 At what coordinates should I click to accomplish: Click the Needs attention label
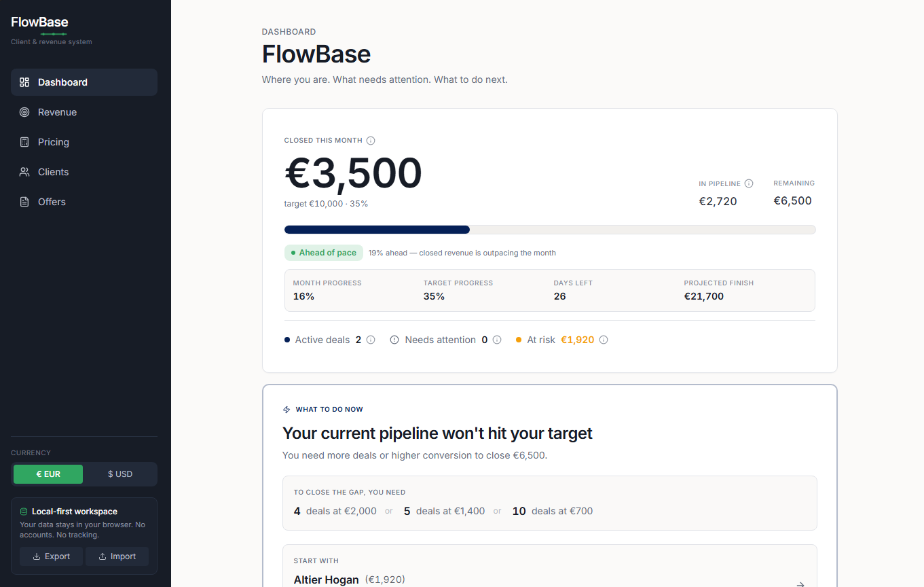coord(441,340)
